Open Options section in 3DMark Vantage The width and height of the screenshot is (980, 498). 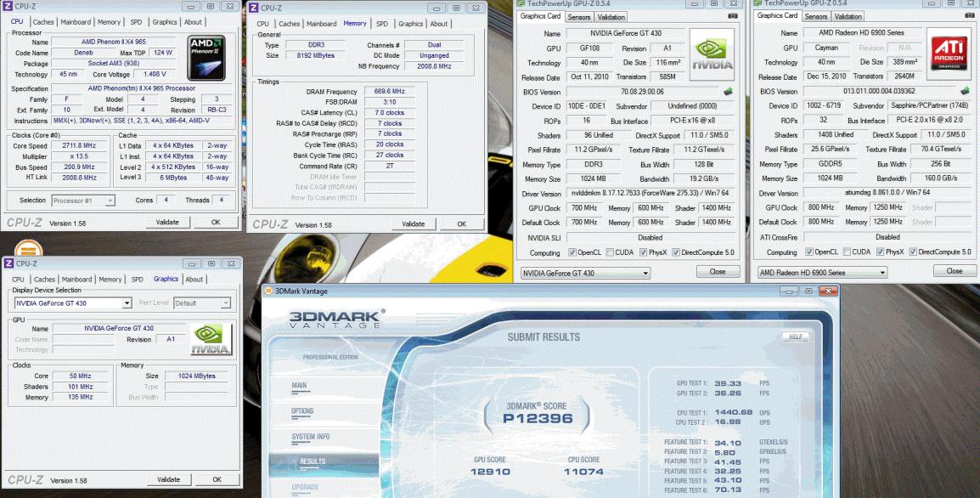pyautogui.click(x=302, y=411)
